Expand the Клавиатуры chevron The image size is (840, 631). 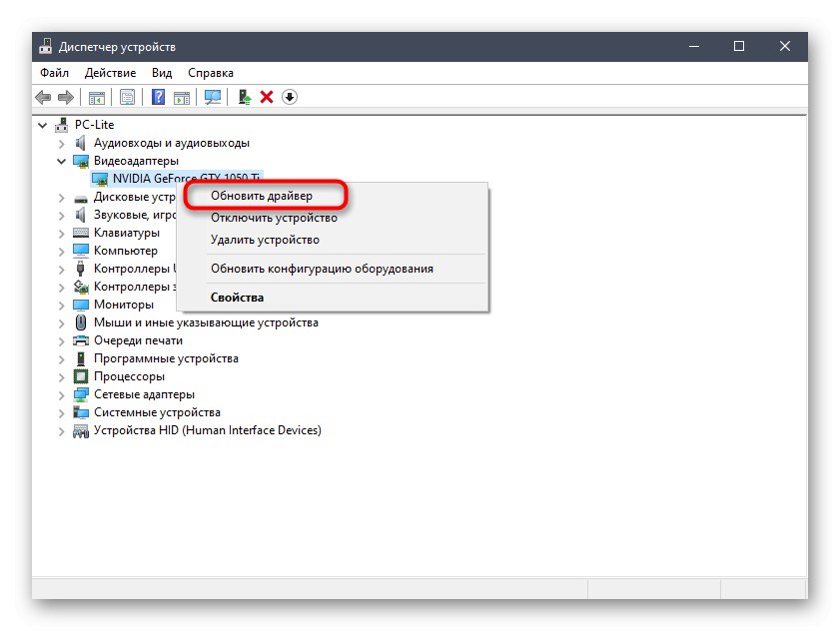(x=62, y=234)
